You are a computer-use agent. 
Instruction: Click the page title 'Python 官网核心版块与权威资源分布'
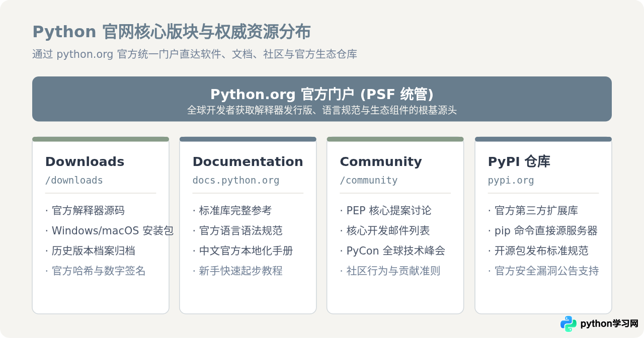172,32
